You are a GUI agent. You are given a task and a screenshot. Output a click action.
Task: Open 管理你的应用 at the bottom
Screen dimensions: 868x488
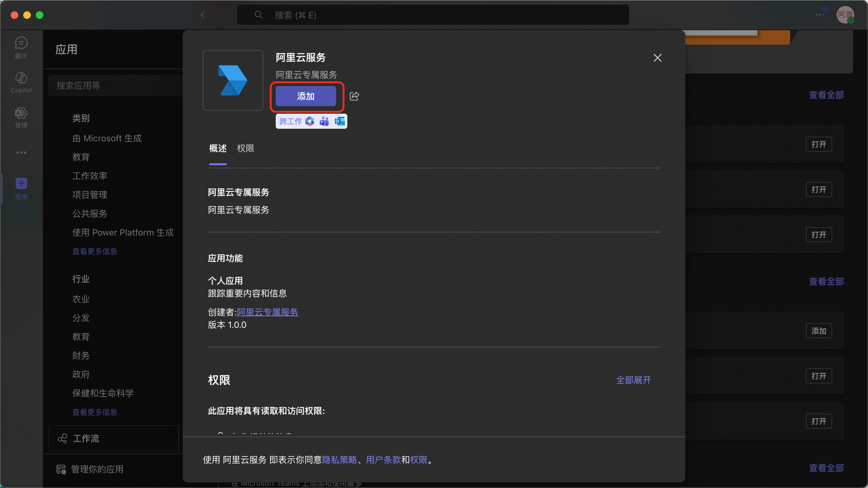[x=97, y=469]
